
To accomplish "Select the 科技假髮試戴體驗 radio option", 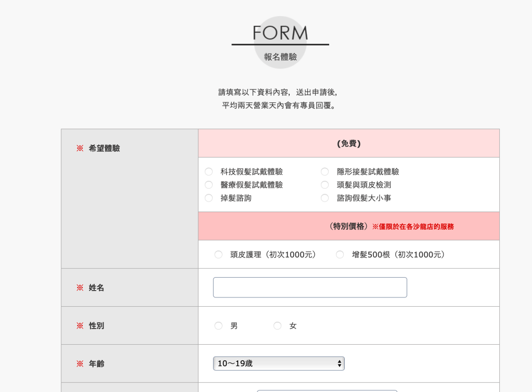I will tap(209, 172).
